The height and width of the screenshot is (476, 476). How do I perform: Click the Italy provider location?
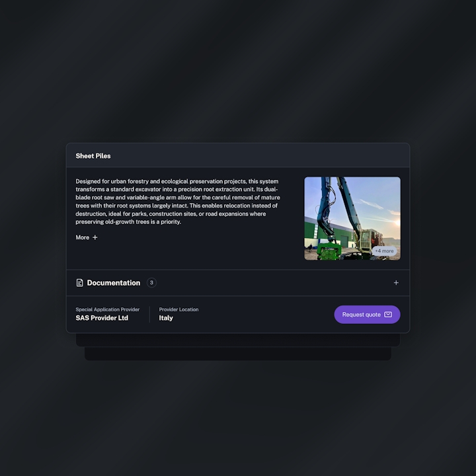click(x=166, y=318)
